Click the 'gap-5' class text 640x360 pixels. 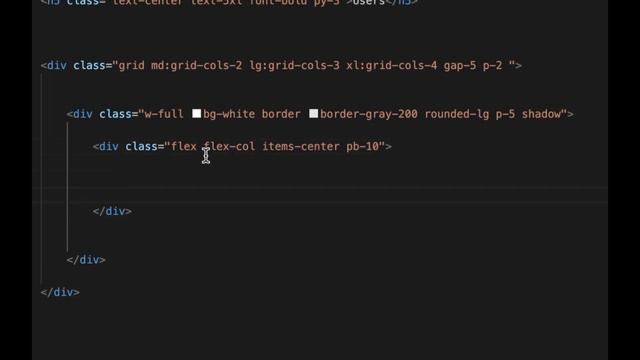[460, 65]
